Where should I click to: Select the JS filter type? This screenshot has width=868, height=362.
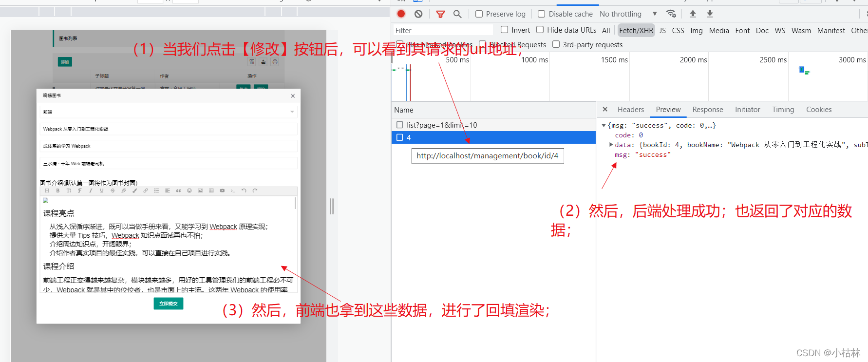[x=662, y=30]
